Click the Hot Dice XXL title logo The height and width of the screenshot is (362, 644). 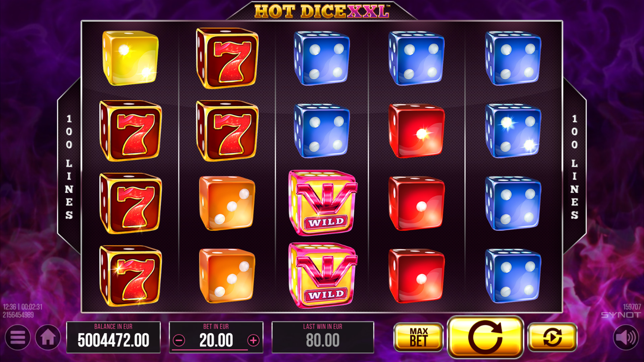point(322,11)
